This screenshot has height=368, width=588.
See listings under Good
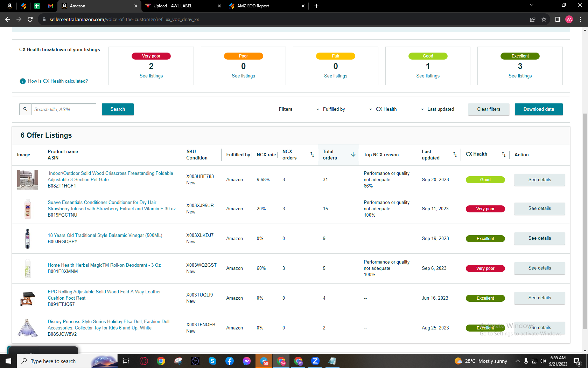pyautogui.click(x=428, y=76)
